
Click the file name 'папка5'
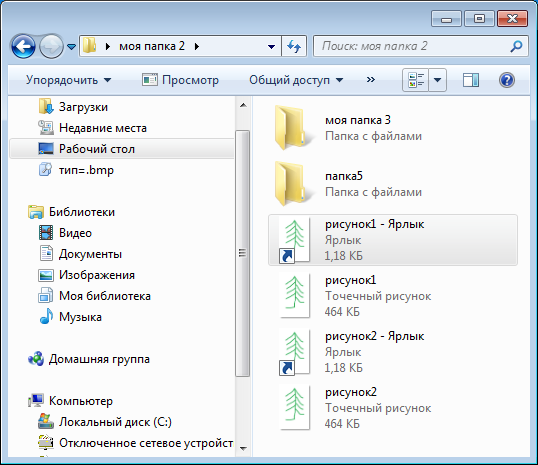coord(344,176)
